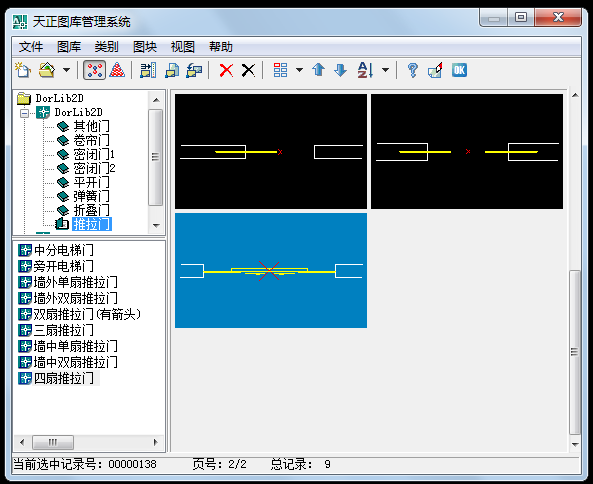Select 墙外双扇推拉门 in block list
Image resolution: width=593 pixels, height=484 pixels.
tap(76, 298)
